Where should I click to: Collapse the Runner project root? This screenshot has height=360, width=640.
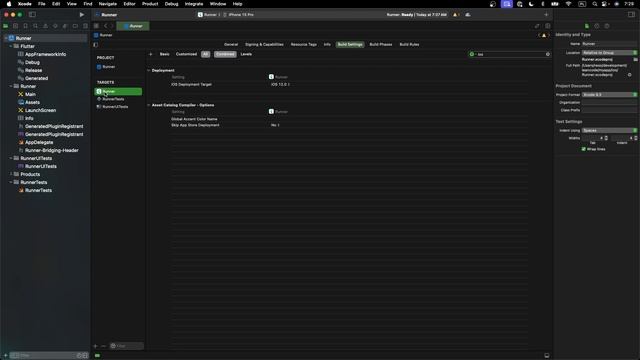coord(6,38)
